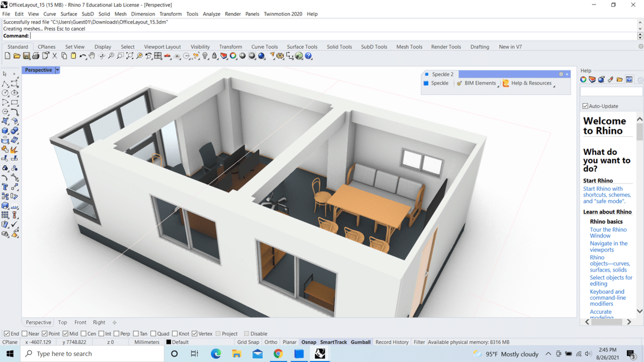Toggle the Quad osnap checkbox
Viewport: 644px width, 362px height.
[x=153, y=334]
